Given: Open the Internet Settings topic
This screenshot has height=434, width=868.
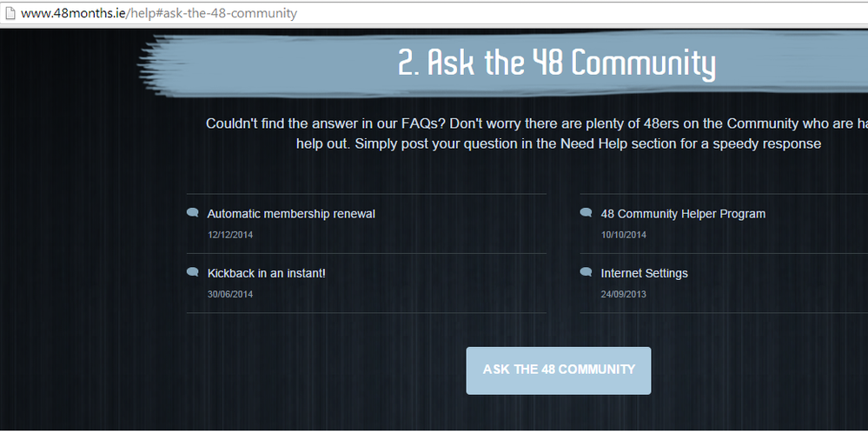Looking at the screenshot, I should (x=644, y=273).
